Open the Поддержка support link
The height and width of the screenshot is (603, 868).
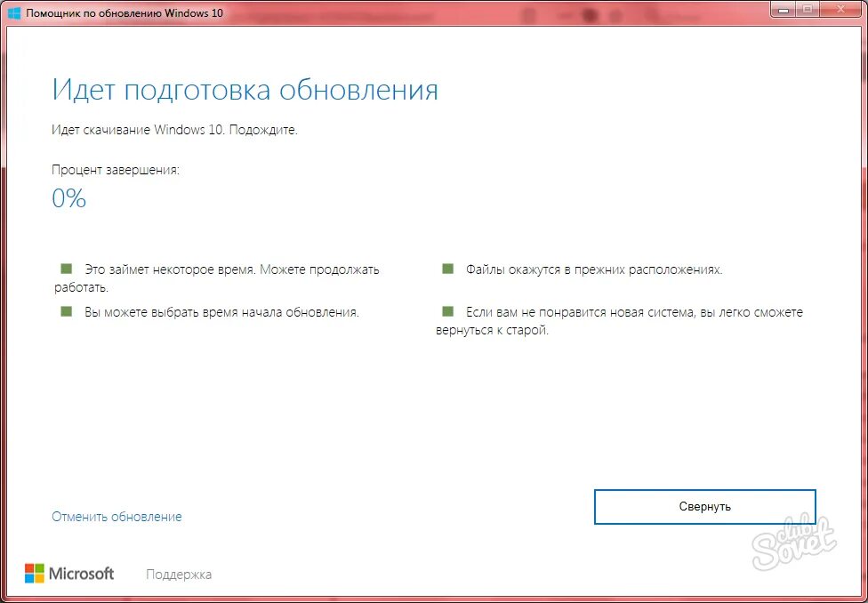pyautogui.click(x=179, y=575)
